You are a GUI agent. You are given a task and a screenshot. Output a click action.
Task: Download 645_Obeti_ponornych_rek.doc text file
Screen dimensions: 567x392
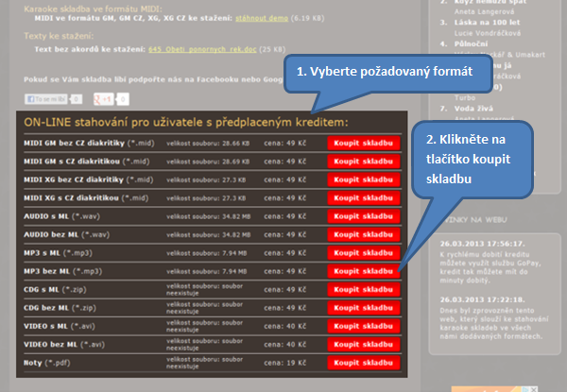pyautogui.click(x=202, y=49)
